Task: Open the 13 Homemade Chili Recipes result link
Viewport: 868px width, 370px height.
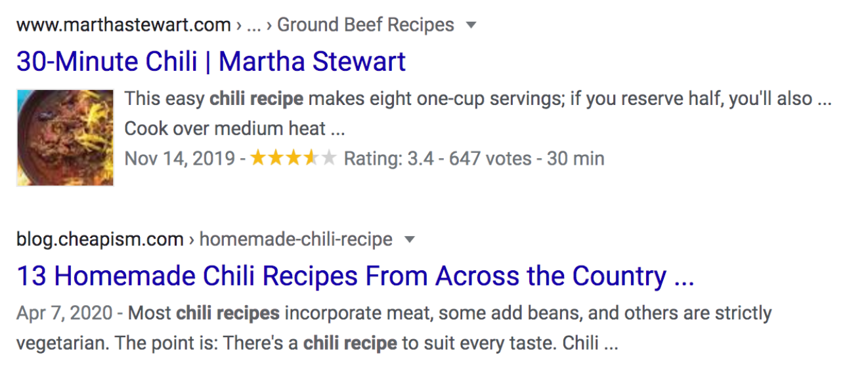Action: click(355, 276)
